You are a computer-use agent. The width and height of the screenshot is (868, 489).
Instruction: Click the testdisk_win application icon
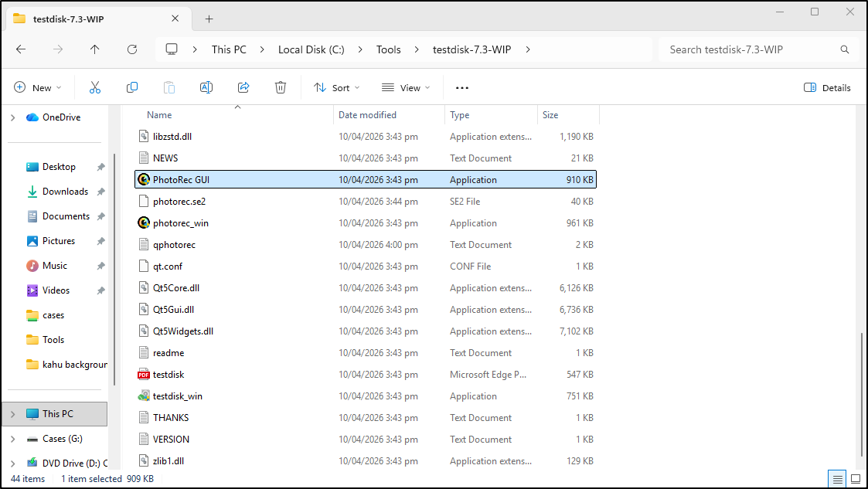click(x=144, y=396)
